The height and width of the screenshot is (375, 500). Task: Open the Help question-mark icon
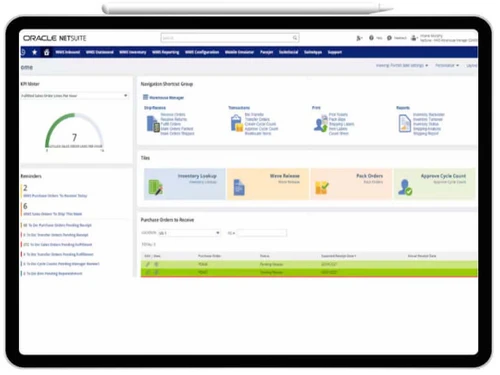(371, 38)
